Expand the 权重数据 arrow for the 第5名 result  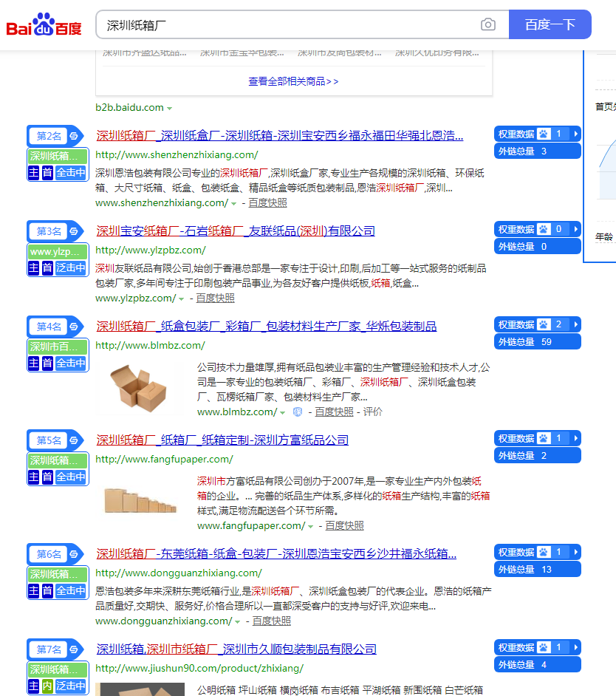[x=575, y=438]
